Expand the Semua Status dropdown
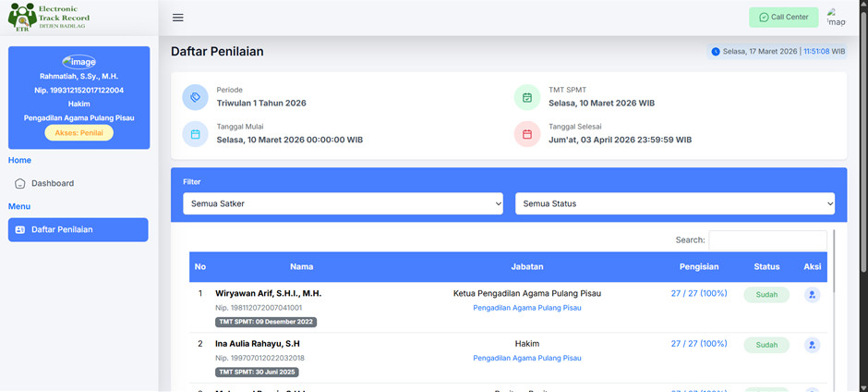 674,203
